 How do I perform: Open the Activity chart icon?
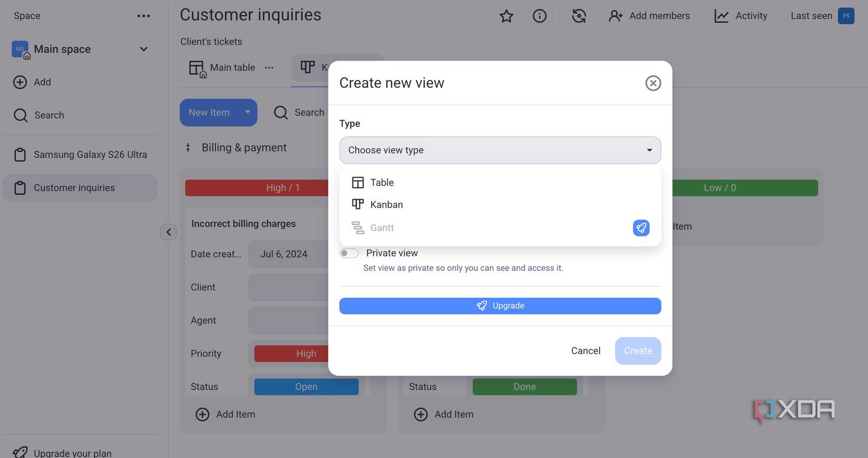point(721,16)
